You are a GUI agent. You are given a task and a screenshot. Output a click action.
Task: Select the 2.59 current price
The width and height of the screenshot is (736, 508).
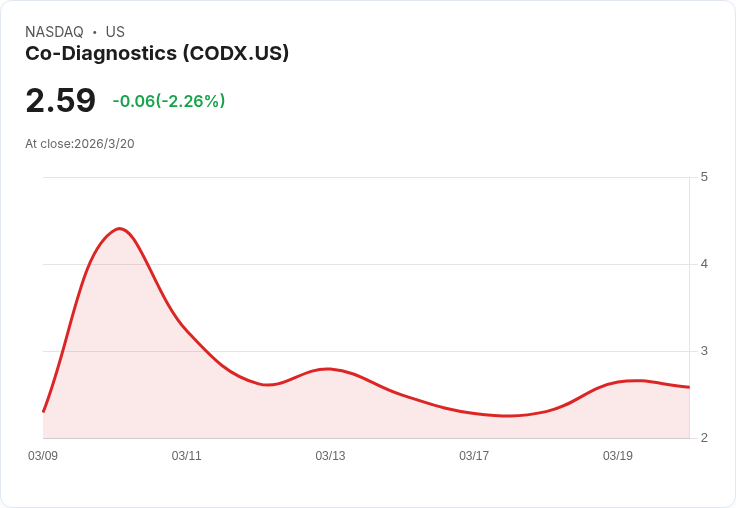coord(61,100)
